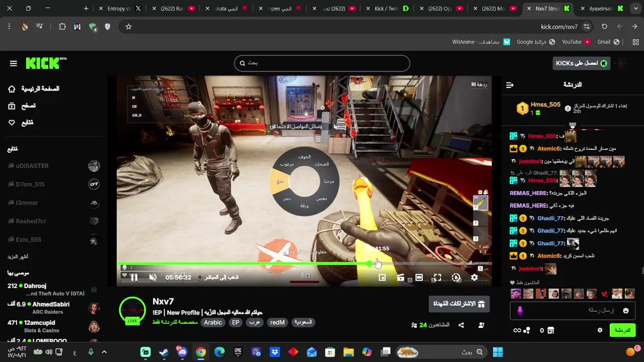The width and height of the screenshot is (644, 362).
Task: Open chat settings gear
Action: pyautogui.click(x=600, y=330)
